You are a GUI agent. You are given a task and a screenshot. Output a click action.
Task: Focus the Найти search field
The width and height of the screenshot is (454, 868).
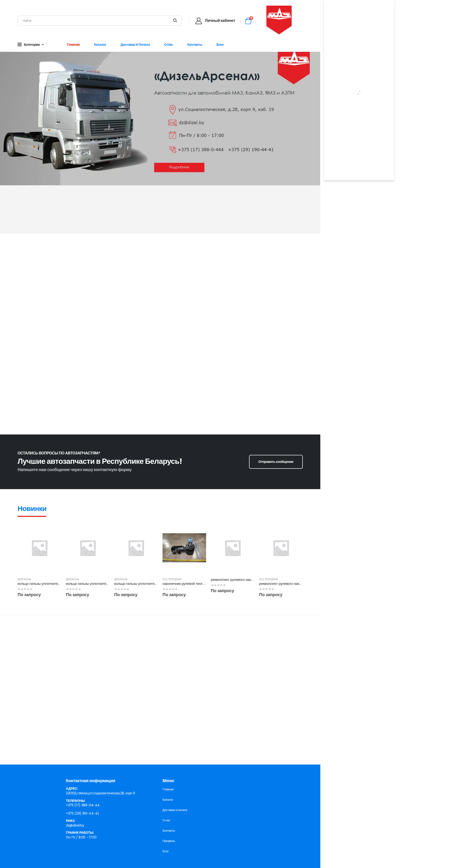(94, 21)
